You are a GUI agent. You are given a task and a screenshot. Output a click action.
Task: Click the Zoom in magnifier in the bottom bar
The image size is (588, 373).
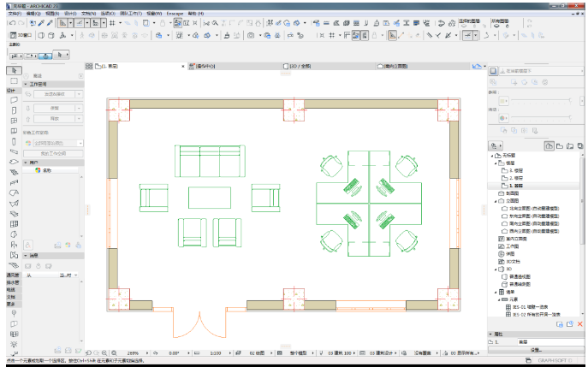(x=104, y=352)
